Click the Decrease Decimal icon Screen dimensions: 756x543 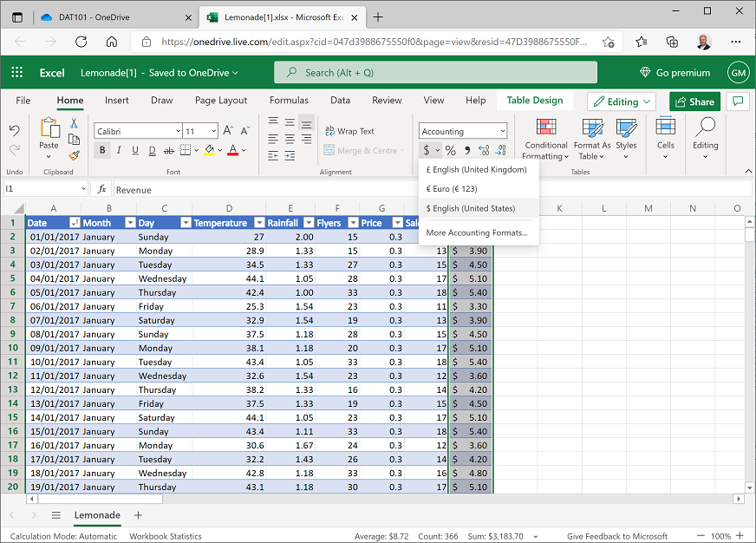click(501, 149)
